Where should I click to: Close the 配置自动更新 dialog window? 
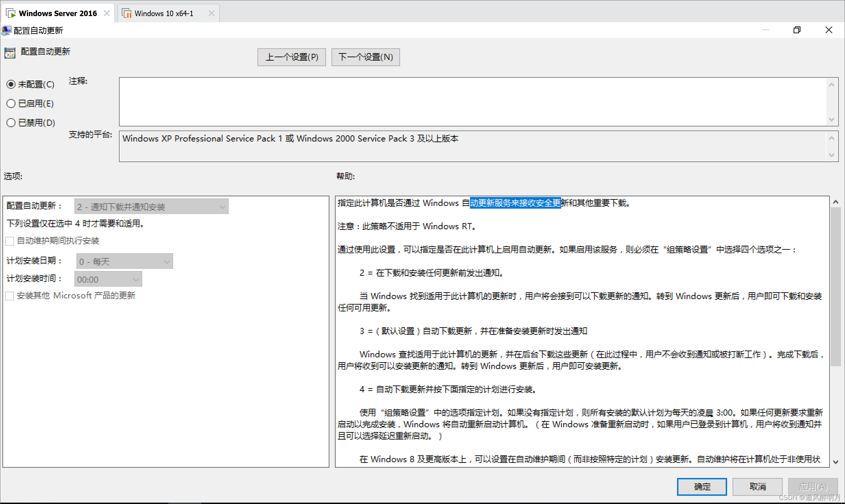(829, 30)
